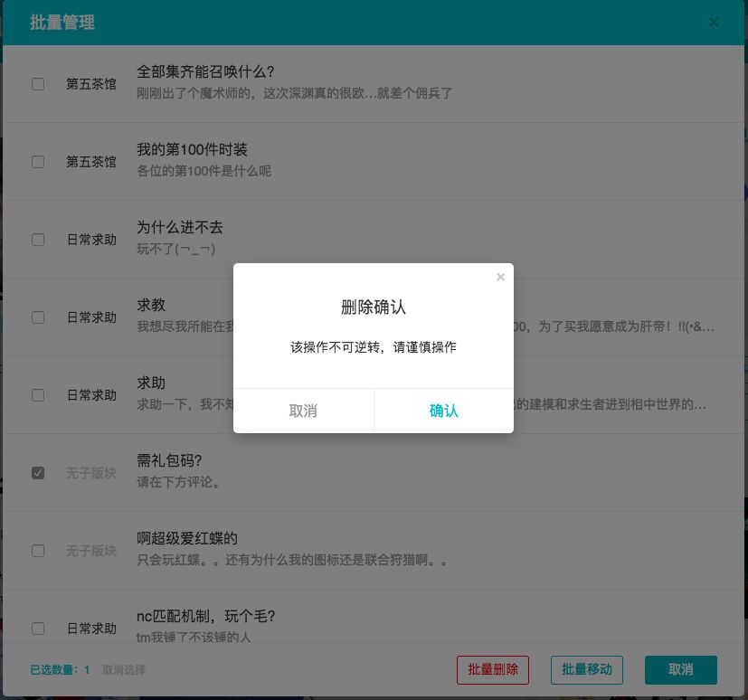
Task: Select the checkbox for "为什么进不去"
Action: [x=38, y=239]
